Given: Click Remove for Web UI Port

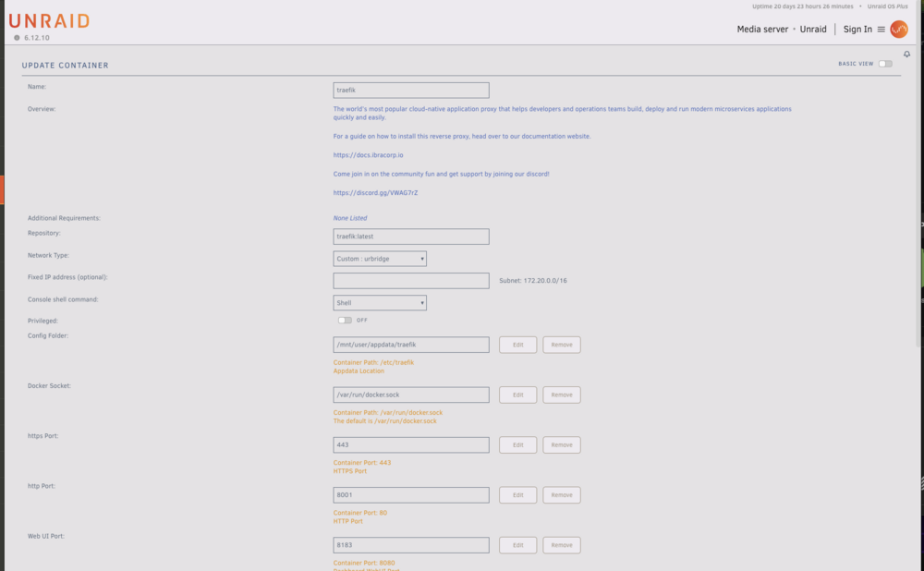Looking at the screenshot, I should point(562,545).
